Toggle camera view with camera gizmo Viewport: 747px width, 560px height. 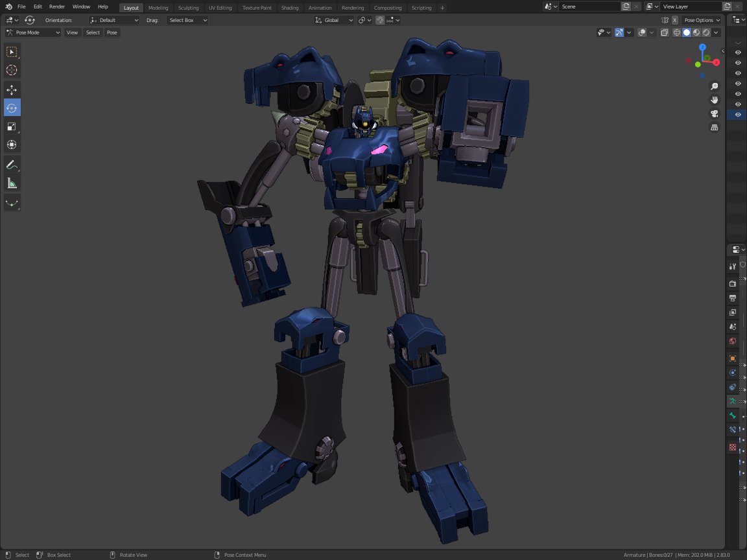pyautogui.click(x=714, y=114)
